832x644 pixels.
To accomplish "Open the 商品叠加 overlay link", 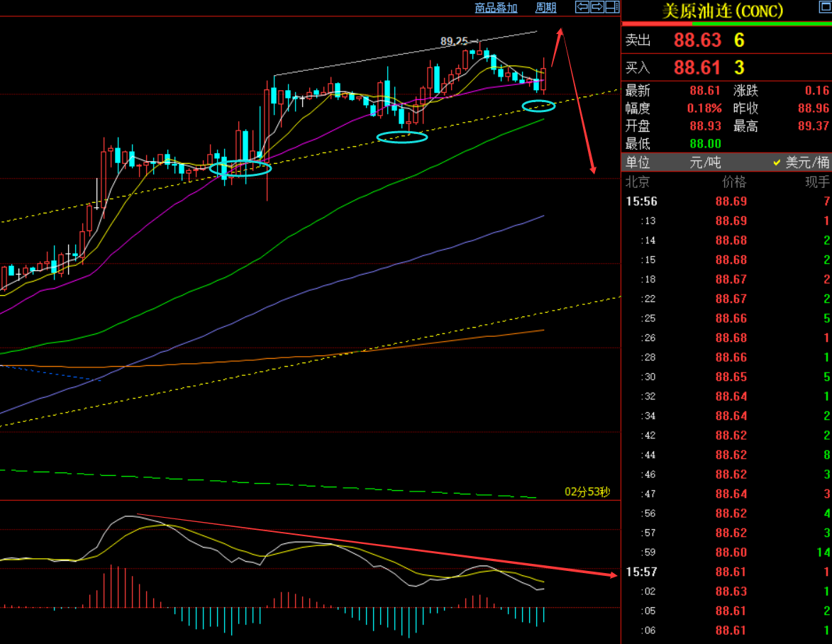I will point(496,8).
